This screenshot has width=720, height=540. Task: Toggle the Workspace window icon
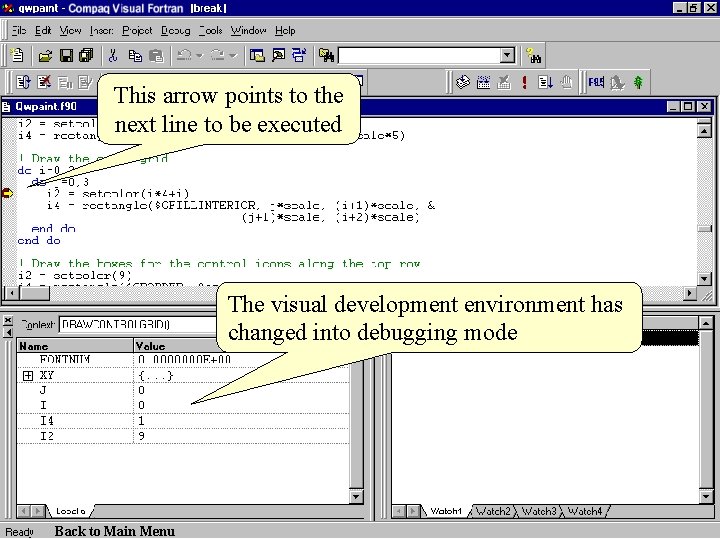(x=257, y=56)
